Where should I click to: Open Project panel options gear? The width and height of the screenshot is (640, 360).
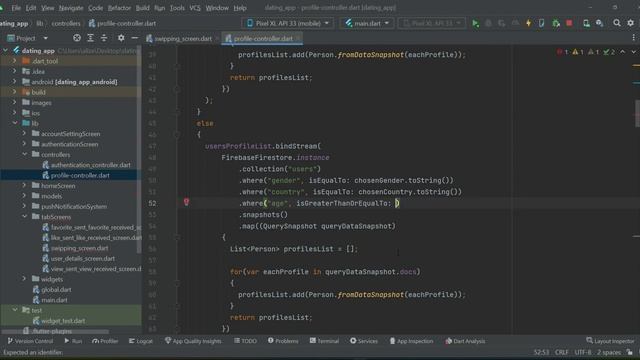(121, 38)
